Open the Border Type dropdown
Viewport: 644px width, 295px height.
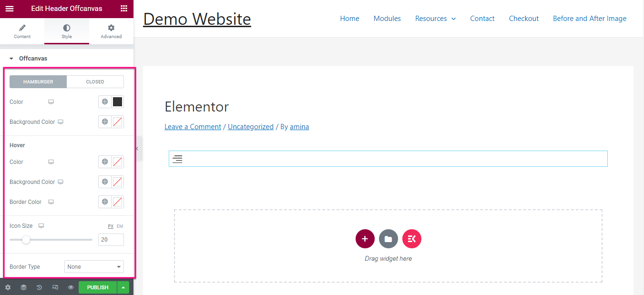pos(94,267)
